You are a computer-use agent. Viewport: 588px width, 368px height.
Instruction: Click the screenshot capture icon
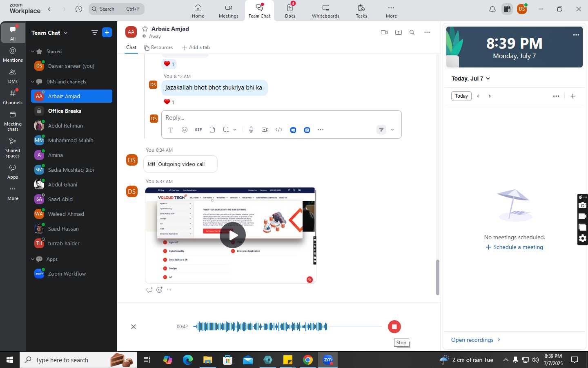(226, 130)
